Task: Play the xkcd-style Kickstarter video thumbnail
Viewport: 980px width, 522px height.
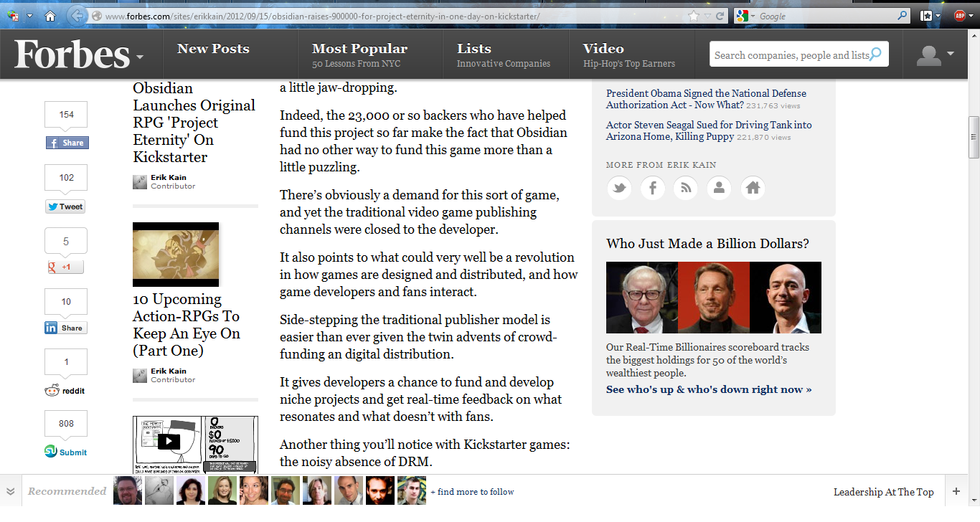Action: (169, 441)
